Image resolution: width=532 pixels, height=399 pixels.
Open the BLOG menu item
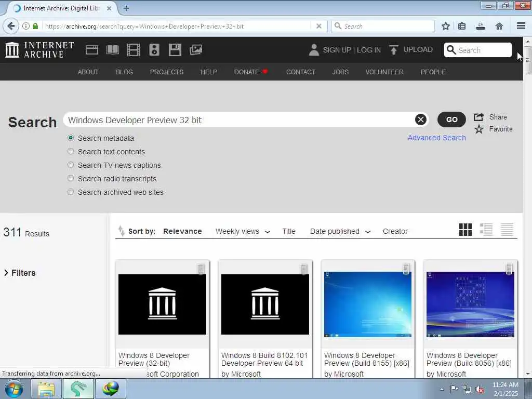click(x=124, y=72)
